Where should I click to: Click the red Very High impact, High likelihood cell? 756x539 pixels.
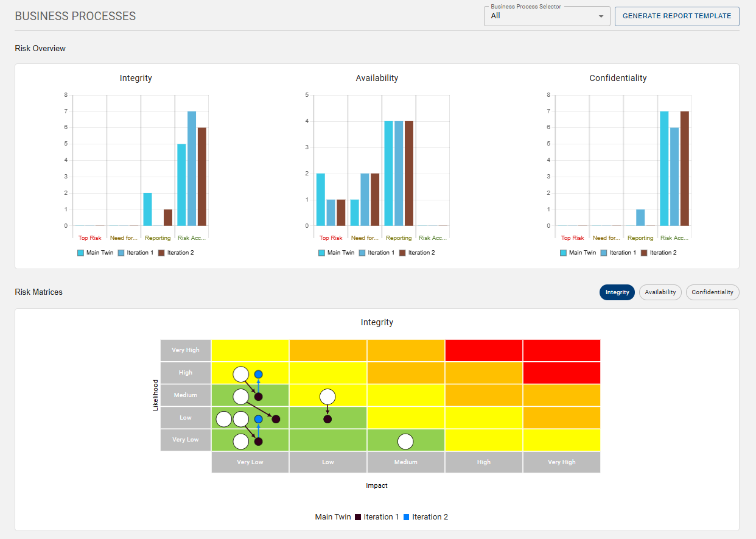tap(562, 373)
